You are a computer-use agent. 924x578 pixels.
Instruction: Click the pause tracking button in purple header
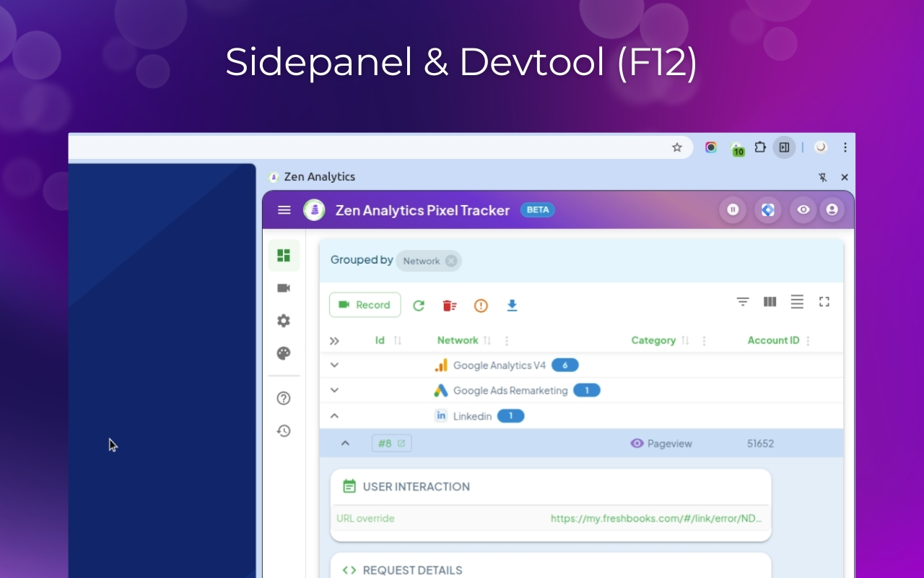coord(733,210)
